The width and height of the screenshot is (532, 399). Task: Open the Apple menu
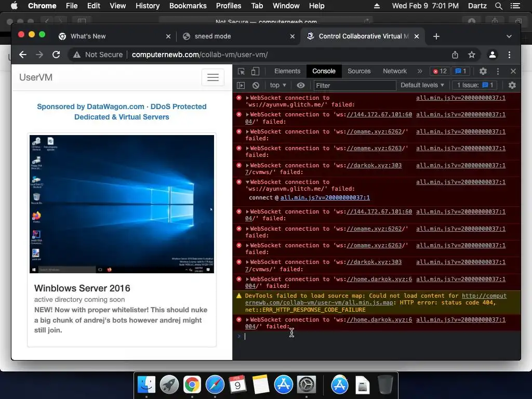pos(14,6)
